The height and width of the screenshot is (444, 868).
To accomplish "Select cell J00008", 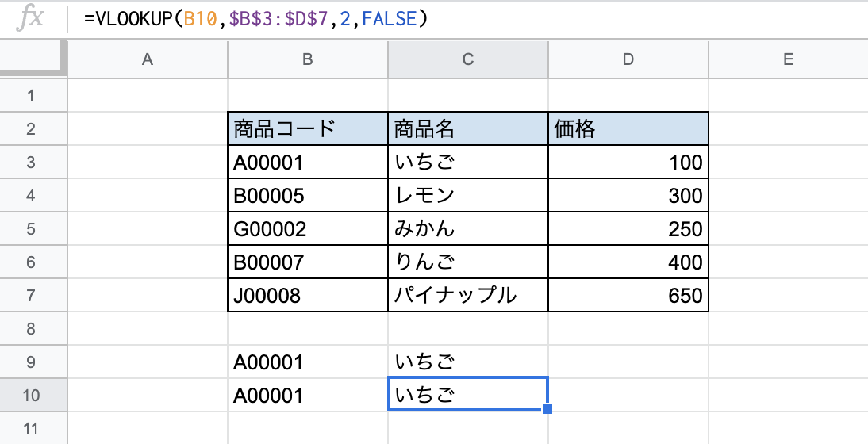I will pos(308,295).
